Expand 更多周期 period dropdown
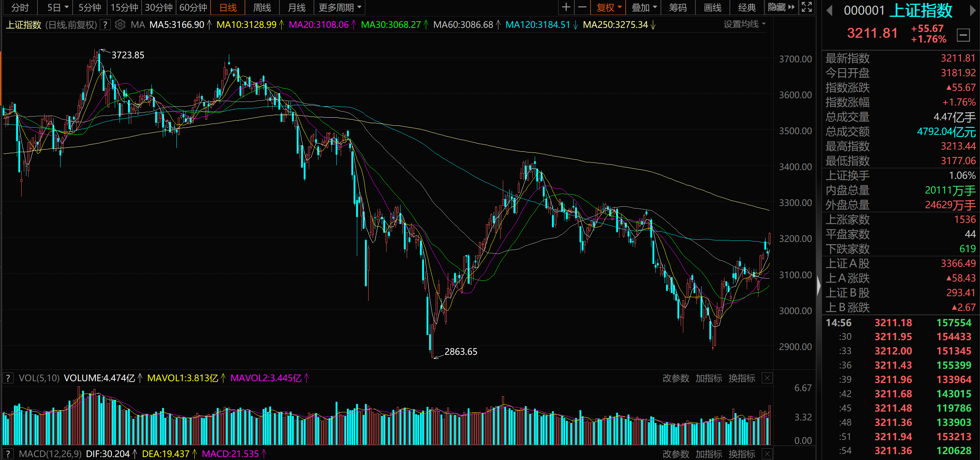 (340, 7)
